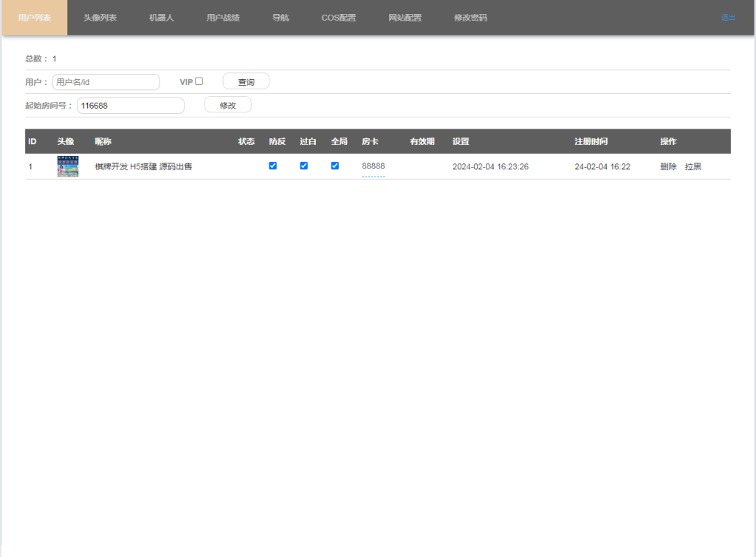This screenshot has height=557, width=756.
Task: Click the 退出 logout link
Action: click(x=728, y=18)
